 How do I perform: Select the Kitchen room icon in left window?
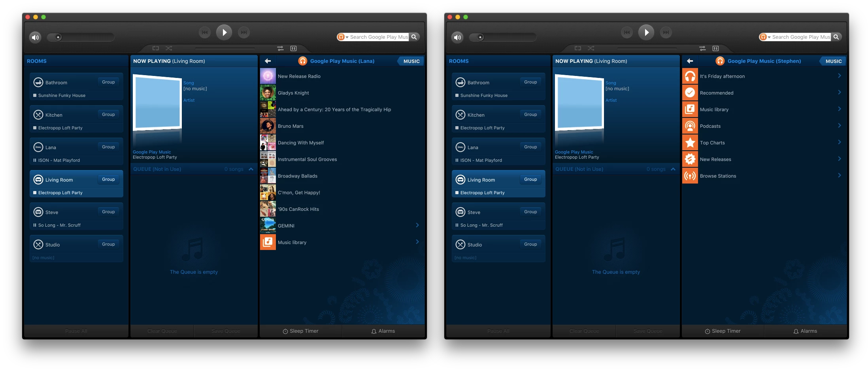[38, 115]
